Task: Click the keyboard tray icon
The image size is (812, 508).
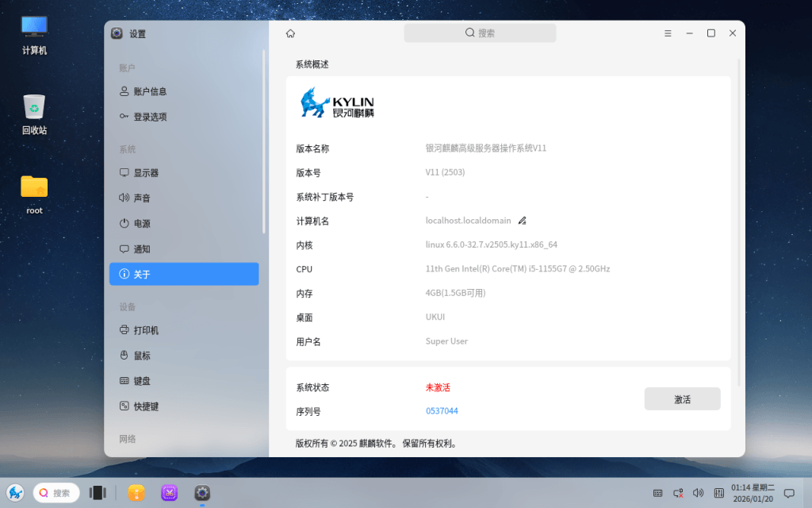Action: click(x=657, y=493)
